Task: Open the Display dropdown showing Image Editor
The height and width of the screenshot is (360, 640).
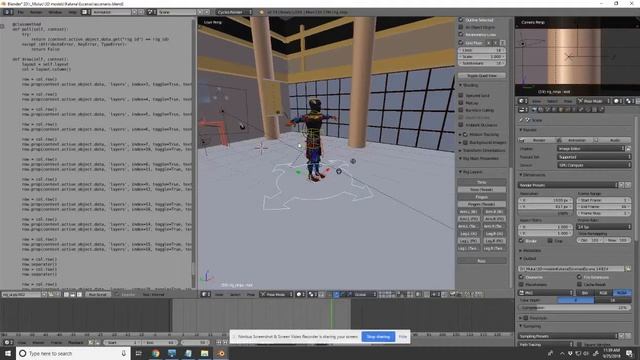Action: coord(591,149)
